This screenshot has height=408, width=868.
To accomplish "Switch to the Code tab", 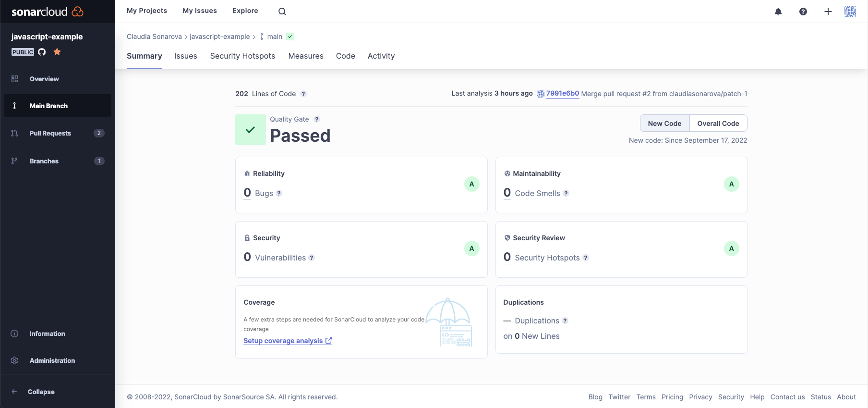I will (346, 56).
